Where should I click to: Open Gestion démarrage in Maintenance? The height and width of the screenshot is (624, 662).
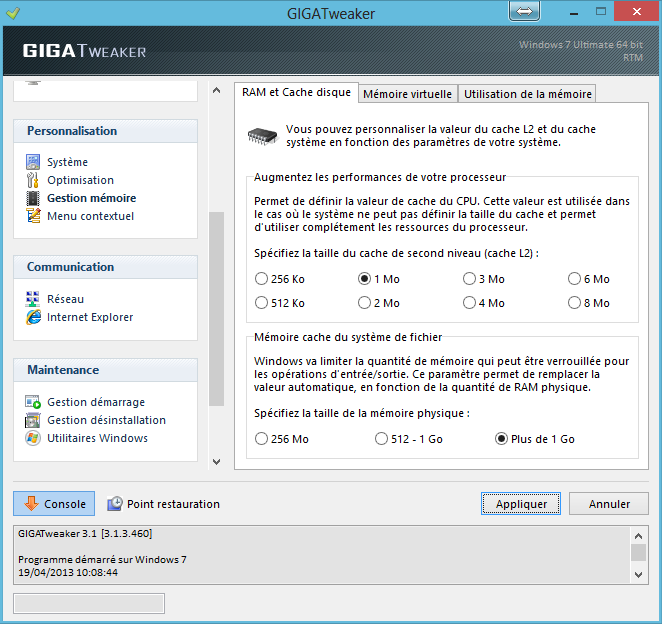coord(96,402)
